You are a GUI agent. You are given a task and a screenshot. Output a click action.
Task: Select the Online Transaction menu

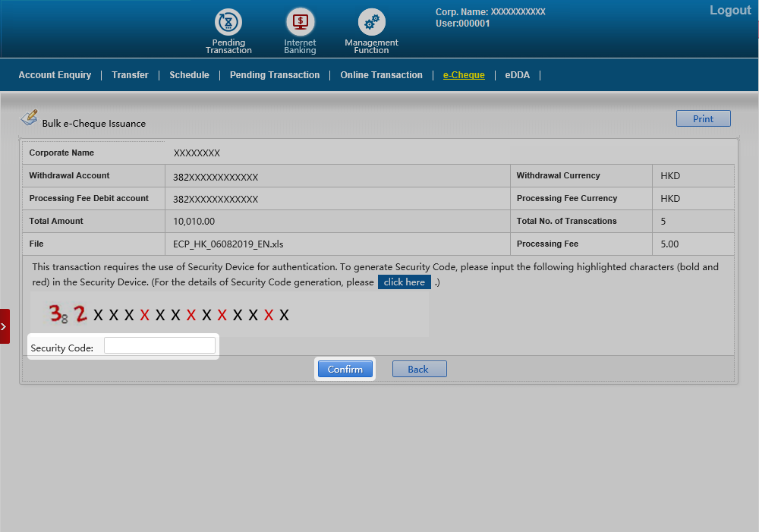click(x=381, y=75)
